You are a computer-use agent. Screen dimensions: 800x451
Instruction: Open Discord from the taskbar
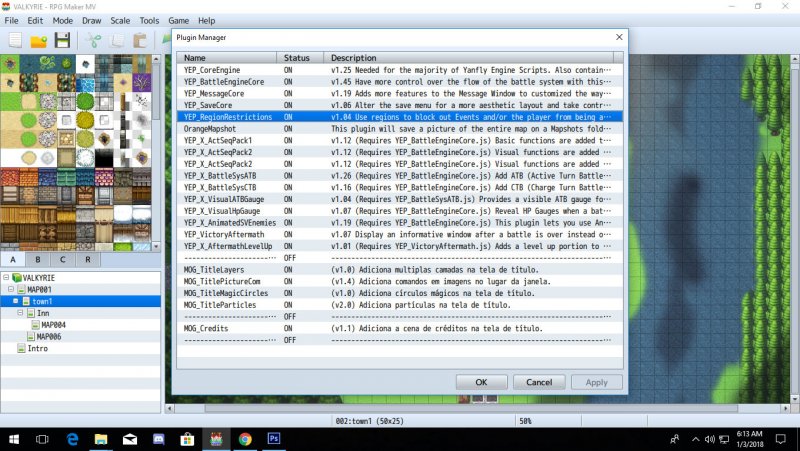point(159,439)
